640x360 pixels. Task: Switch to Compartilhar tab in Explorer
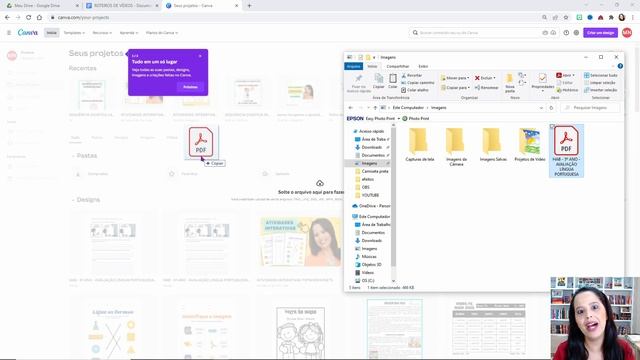pyautogui.click(x=398, y=66)
